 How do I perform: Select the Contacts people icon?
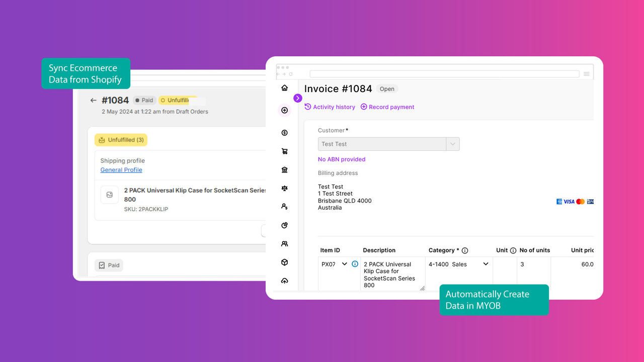[x=284, y=243]
